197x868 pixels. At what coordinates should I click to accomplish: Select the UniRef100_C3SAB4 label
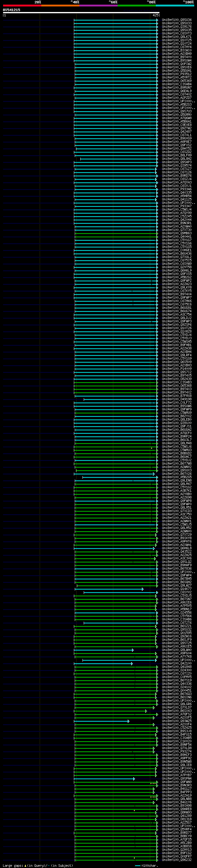click(x=177, y=84)
